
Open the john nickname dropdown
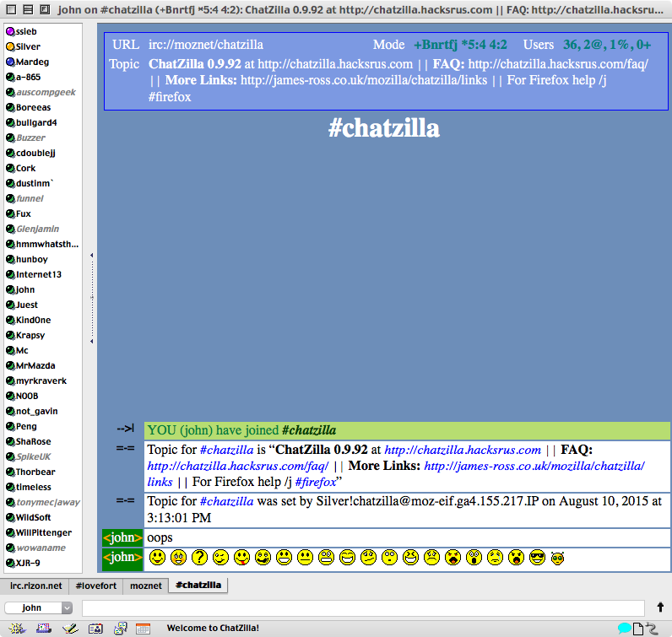point(38,607)
